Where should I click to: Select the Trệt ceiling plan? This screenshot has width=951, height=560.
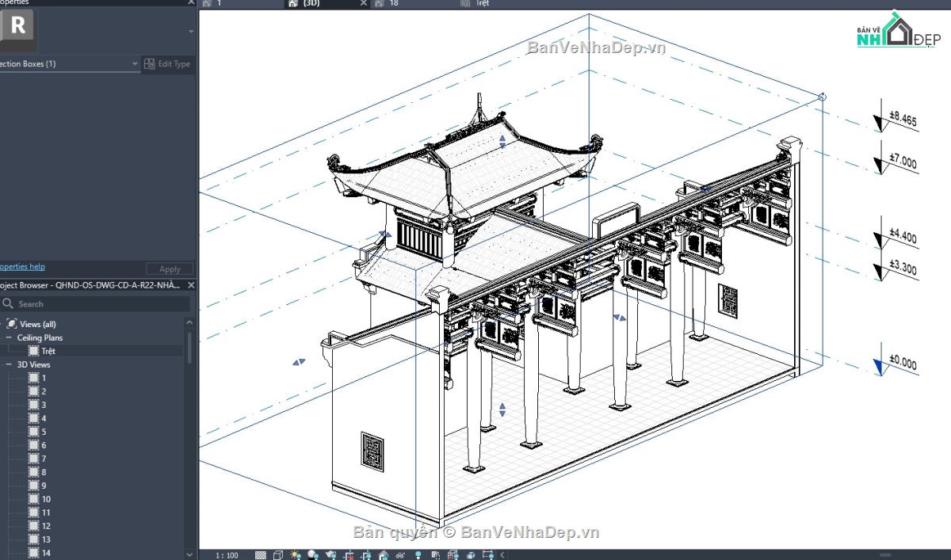[48, 351]
